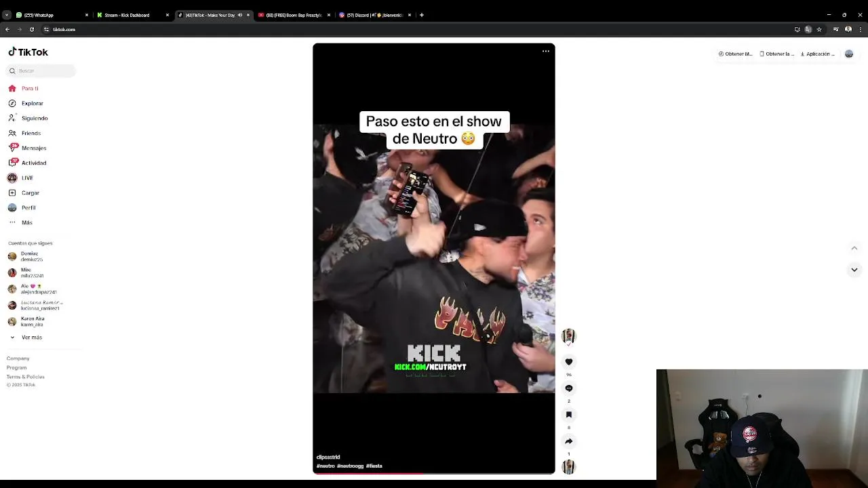Click the Buscar search field

coord(41,70)
